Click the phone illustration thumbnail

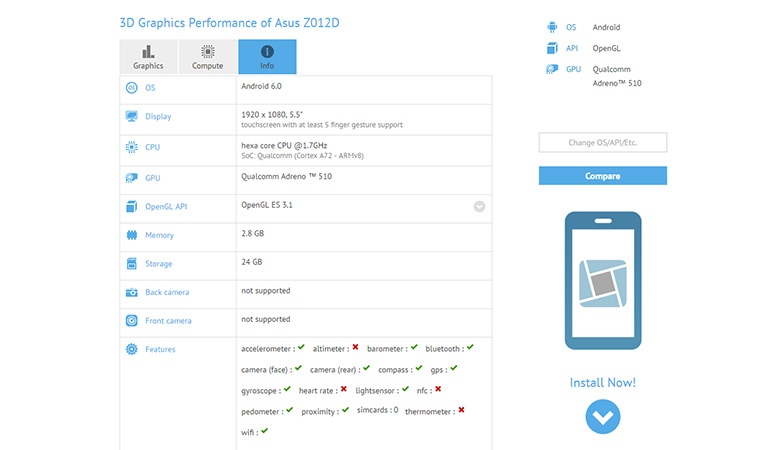[x=602, y=280]
